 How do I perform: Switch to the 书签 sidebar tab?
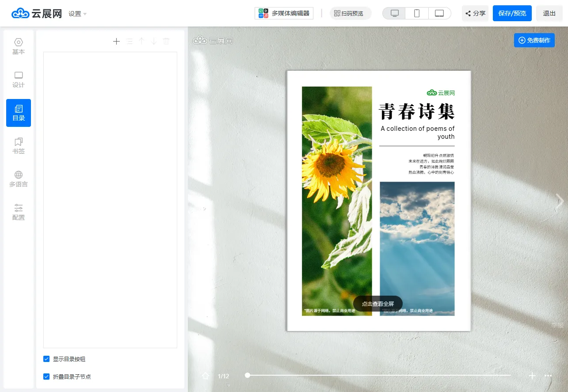(19, 146)
